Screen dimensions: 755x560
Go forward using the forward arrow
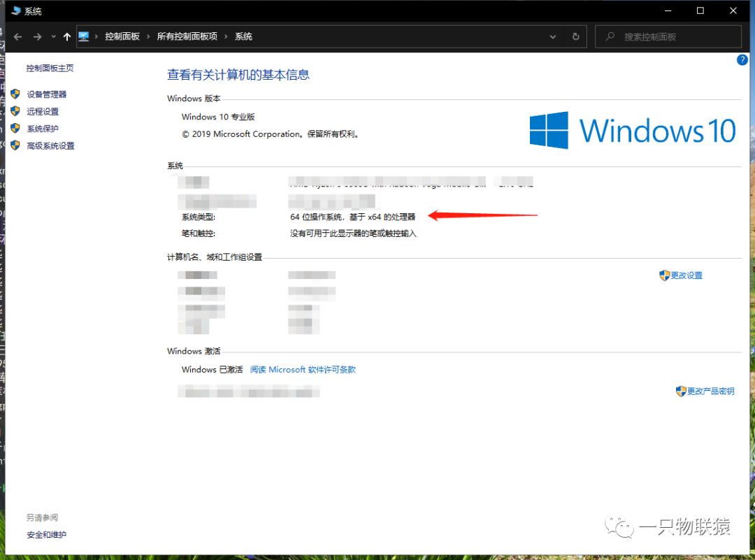pyautogui.click(x=38, y=36)
